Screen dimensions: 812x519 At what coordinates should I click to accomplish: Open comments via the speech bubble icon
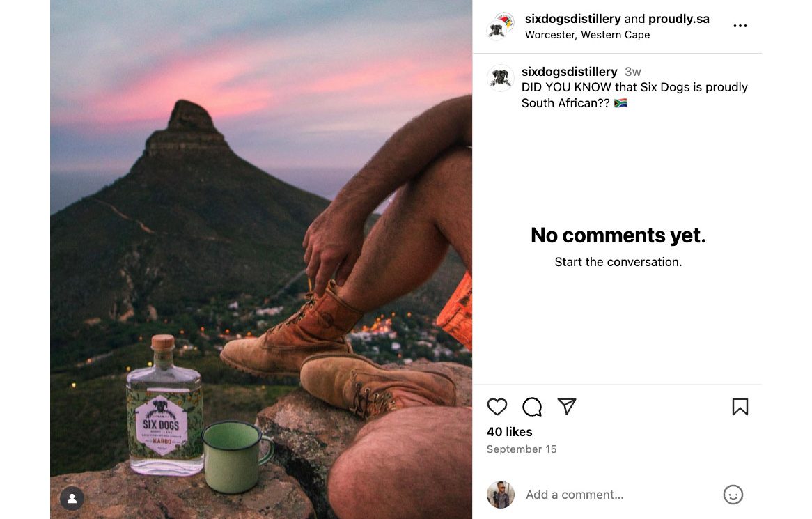click(532, 407)
